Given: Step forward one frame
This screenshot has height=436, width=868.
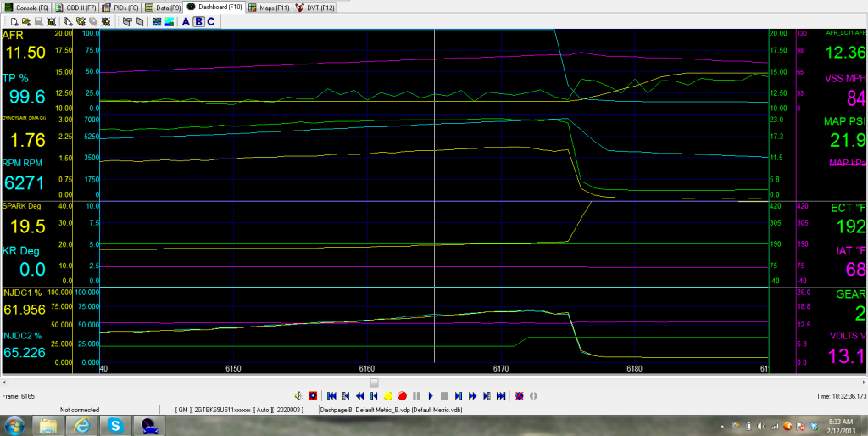Looking at the screenshot, I should click(459, 395).
